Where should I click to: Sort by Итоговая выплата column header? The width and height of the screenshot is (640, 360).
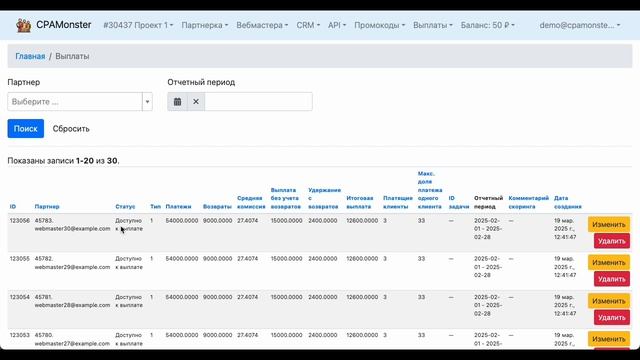point(360,202)
